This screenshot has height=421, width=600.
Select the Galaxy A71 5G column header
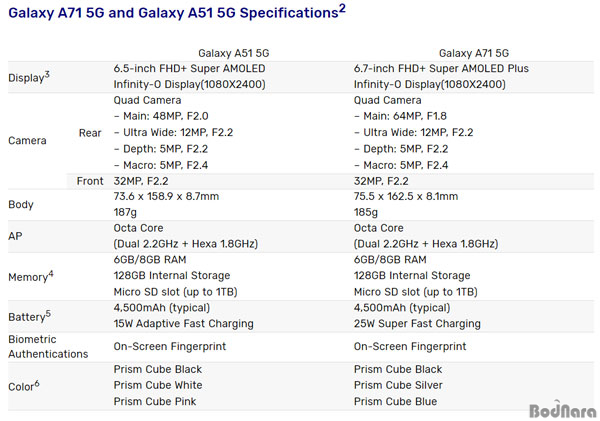[474, 53]
